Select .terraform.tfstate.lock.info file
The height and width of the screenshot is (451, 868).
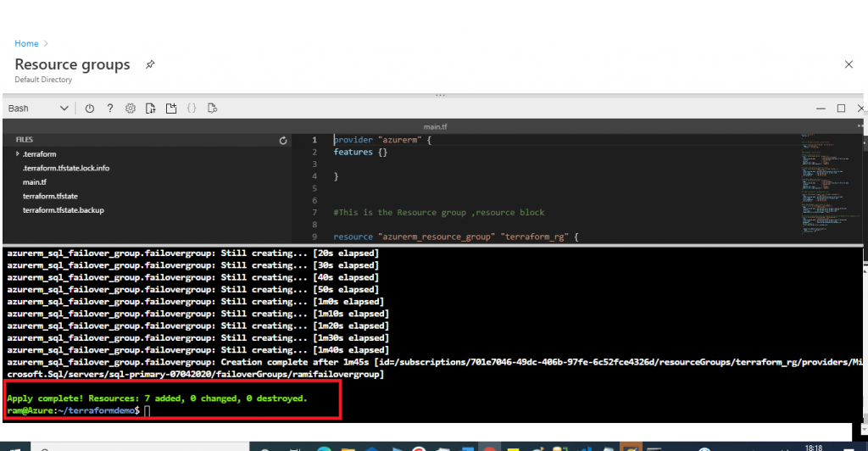point(66,168)
